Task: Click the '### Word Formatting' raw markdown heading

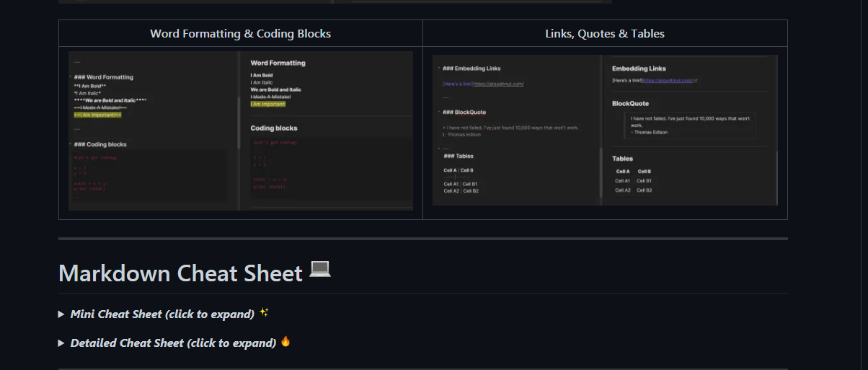Action: (103, 77)
